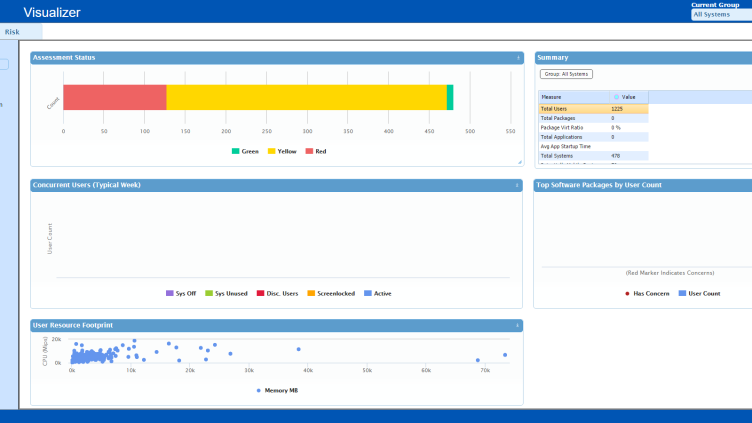Click the circle icon in Value header
Image resolution: width=752 pixels, height=423 pixels.
[616, 97]
